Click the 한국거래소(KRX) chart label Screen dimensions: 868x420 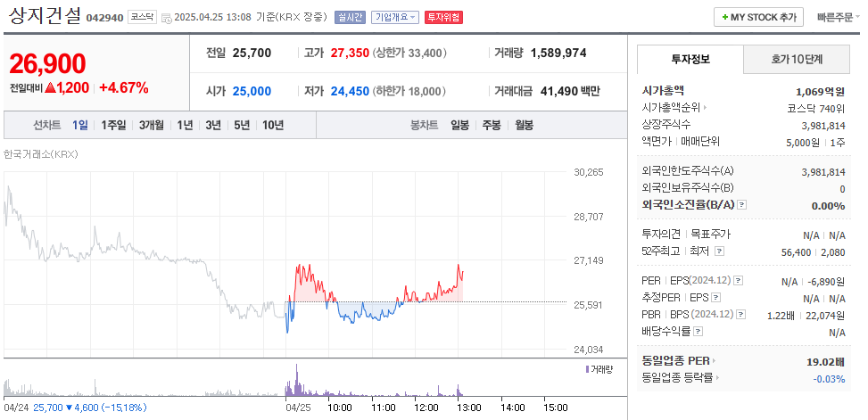point(41,154)
